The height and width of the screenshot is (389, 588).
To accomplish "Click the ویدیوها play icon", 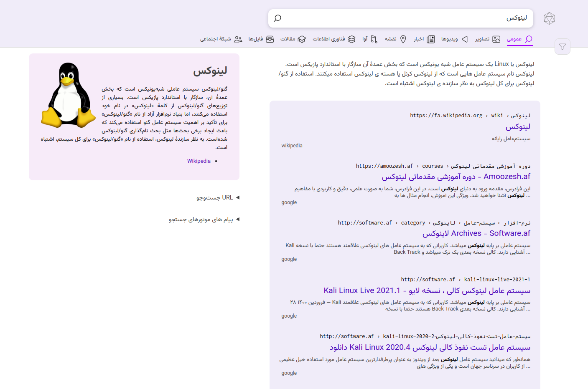I will pyautogui.click(x=465, y=39).
